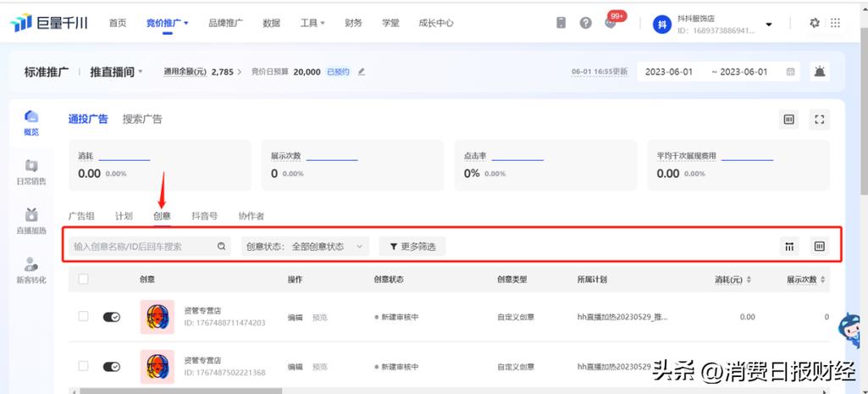Image resolution: width=868 pixels, height=394 pixels.
Task: Switch to 抖音号 tab
Action: tap(205, 216)
